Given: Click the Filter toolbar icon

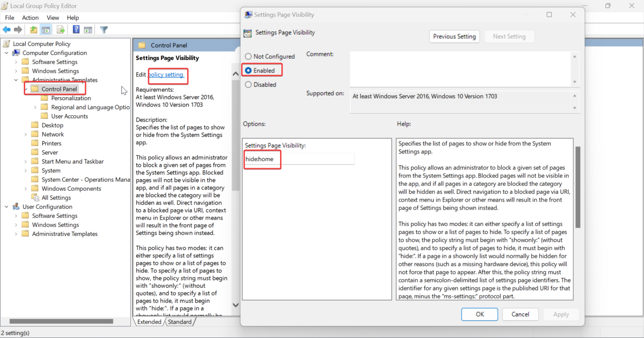Looking at the screenshot, I should click(x=103, y=29).
